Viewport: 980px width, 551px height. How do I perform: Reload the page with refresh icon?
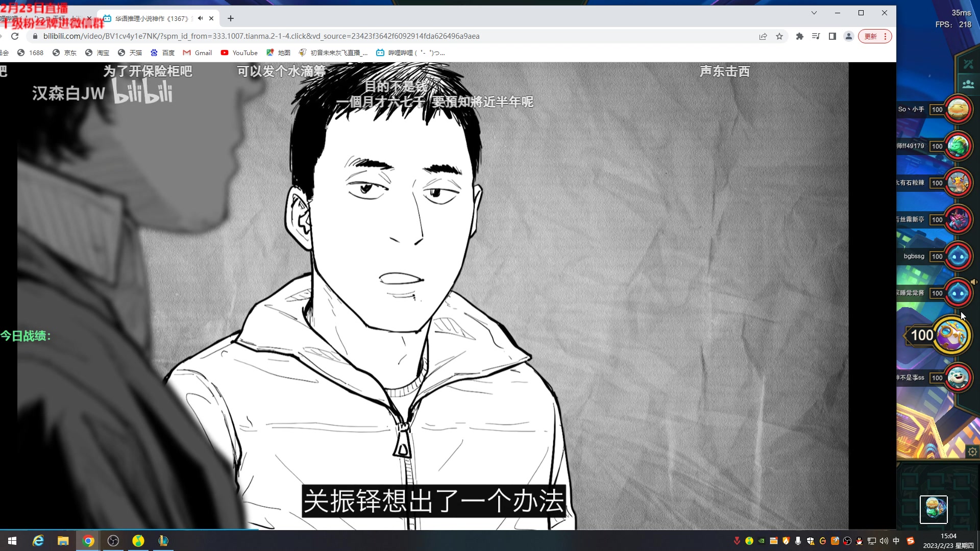click(15, 36)
